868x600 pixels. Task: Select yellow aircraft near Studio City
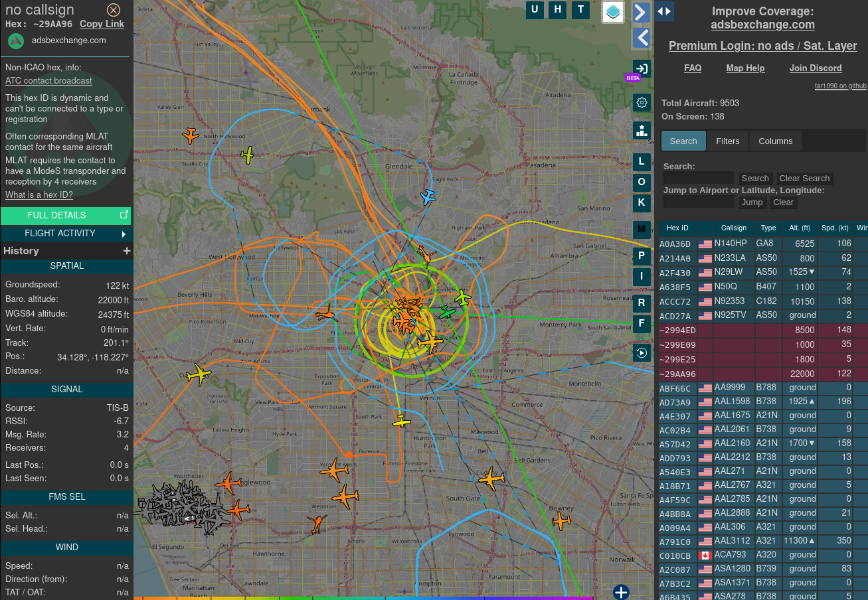pos(247,155)
